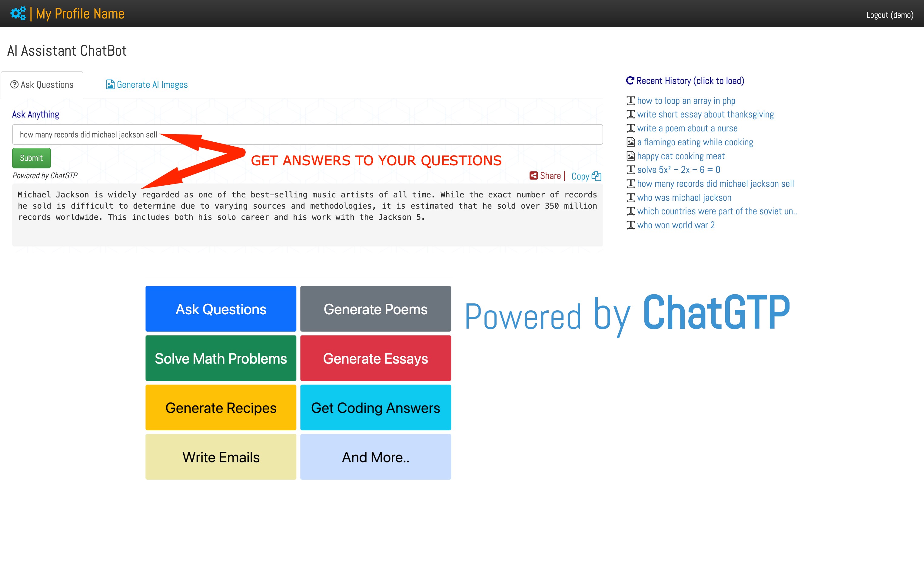Click the Get Coding Answers button
The width and height of the screenshot is (924, 562).
pyautogui.click(x=376, y=408)
